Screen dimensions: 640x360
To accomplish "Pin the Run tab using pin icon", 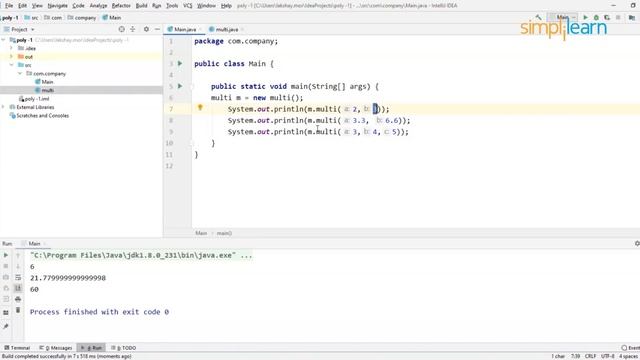I will pyautogui.click(x=6, y=327).
